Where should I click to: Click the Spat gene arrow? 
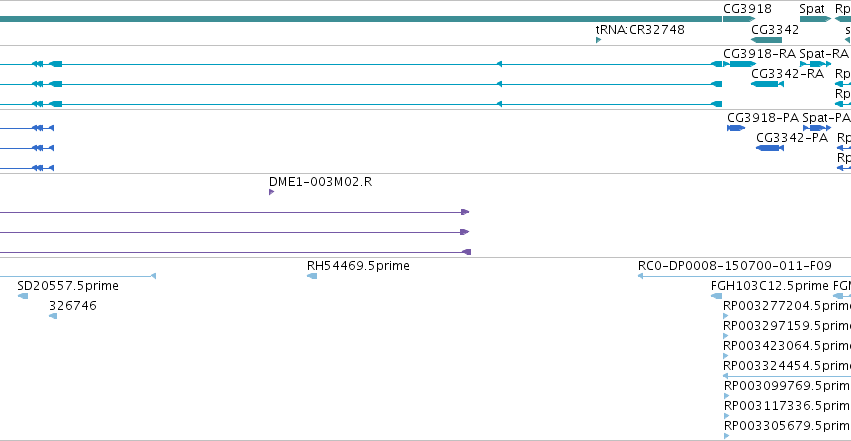(815, 19)
